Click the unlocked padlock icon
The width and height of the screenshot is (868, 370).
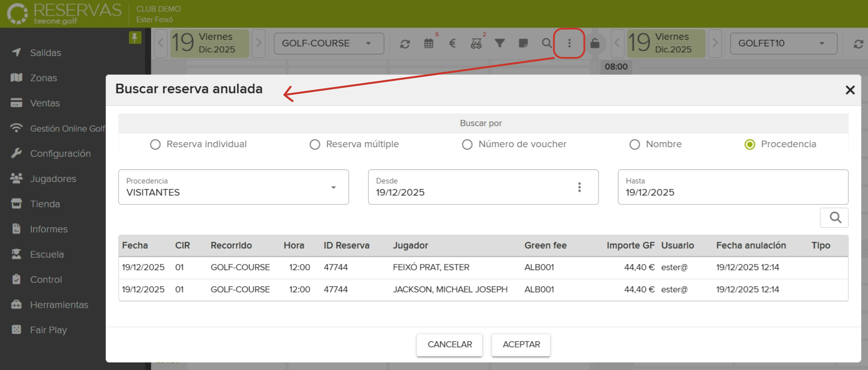(x=595, y=44)
